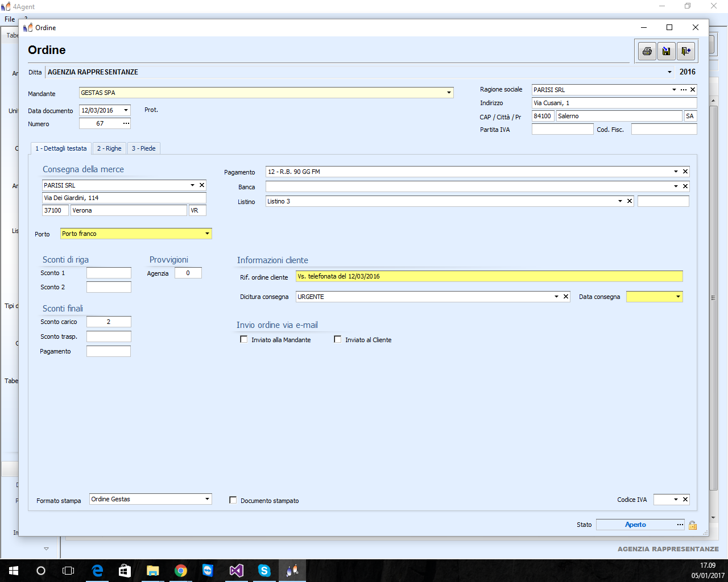Open Cortana search circle on taskbar
728x582 pixels.
pyautogui.click(x=41, y=571)
